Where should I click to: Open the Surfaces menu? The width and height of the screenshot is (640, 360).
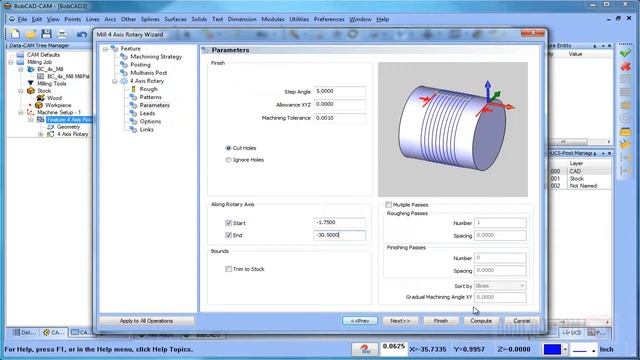[175, 19]
